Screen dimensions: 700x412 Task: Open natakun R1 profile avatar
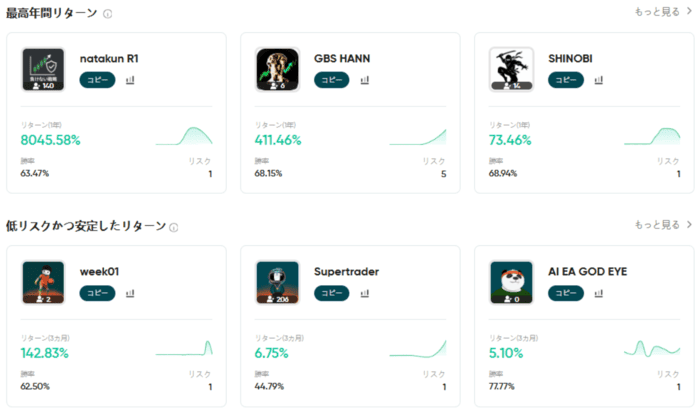tap(43, 70)
